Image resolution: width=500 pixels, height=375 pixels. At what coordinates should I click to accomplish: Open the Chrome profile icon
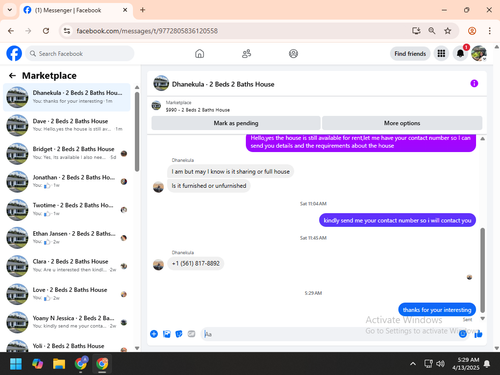tap(472, 31)
